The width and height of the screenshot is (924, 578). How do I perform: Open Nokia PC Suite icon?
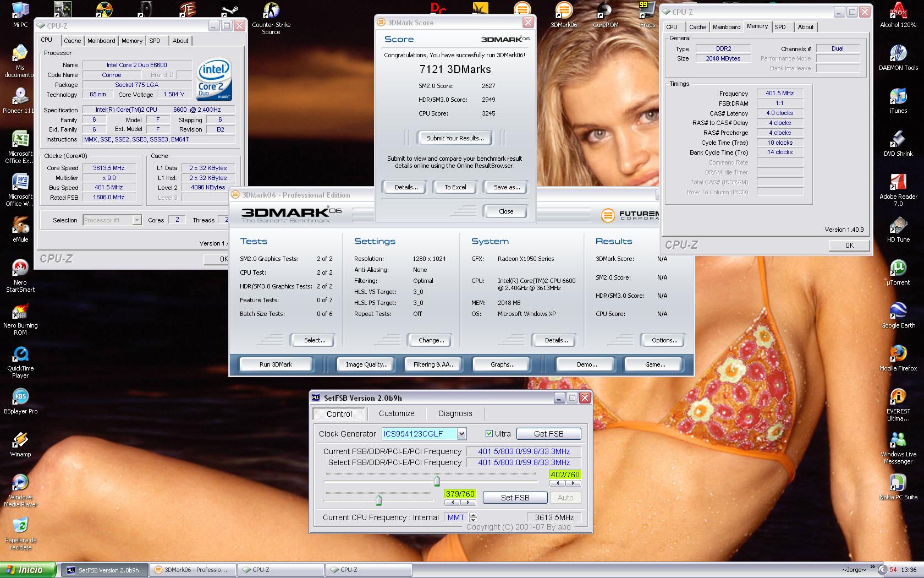[x=898, y=487]
